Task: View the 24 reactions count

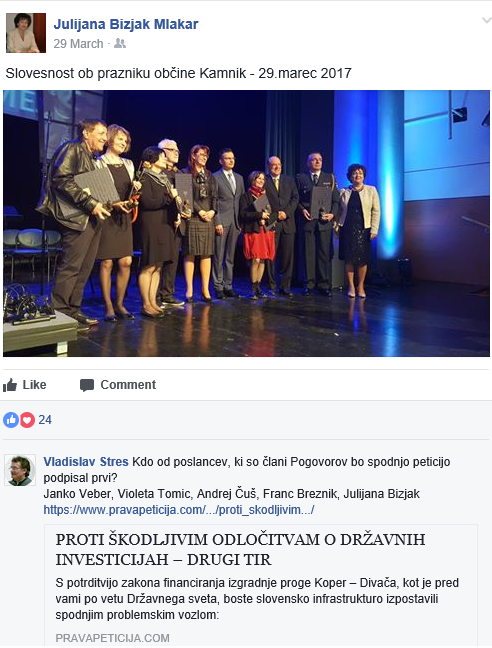Action: pyautogui.click(x=45, y=420)
